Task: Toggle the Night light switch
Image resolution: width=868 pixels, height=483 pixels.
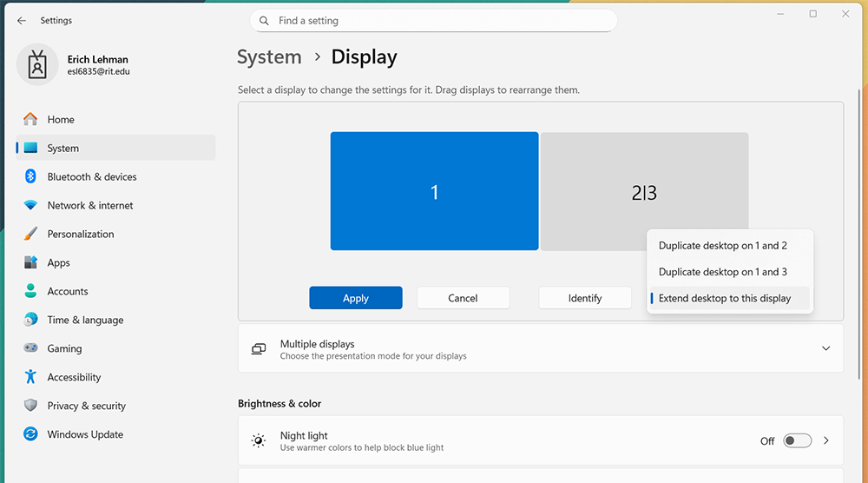Action: tap(797, 441)
